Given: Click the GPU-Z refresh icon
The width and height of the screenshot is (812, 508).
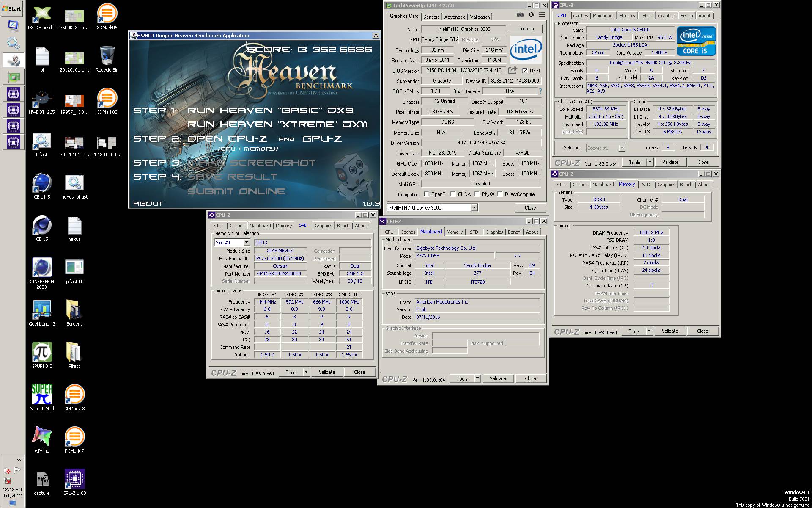Looking at the screenshot, I should click(x=531, y=15).
